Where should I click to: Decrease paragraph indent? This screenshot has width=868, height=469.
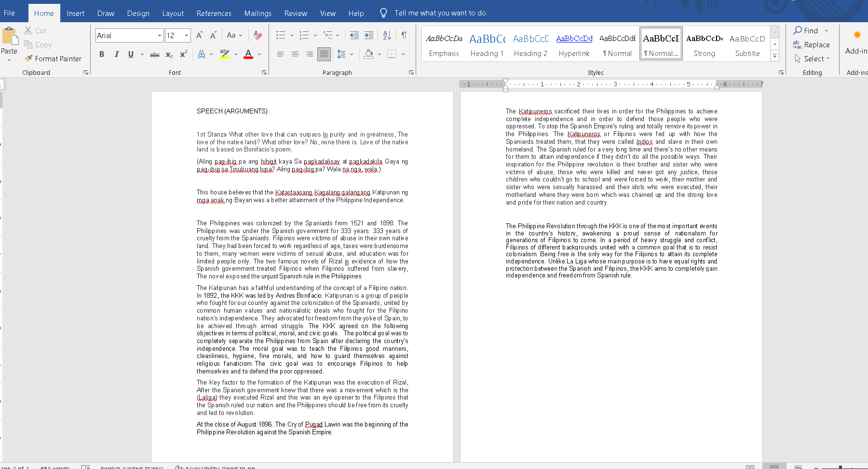point(354,35)
